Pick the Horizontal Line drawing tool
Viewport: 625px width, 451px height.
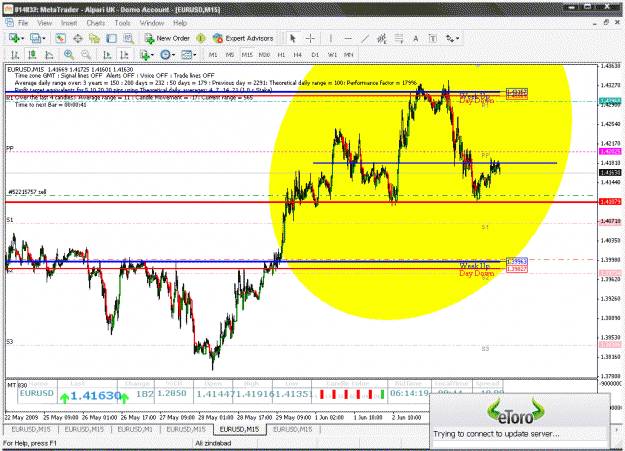click(x=348, y=38)
